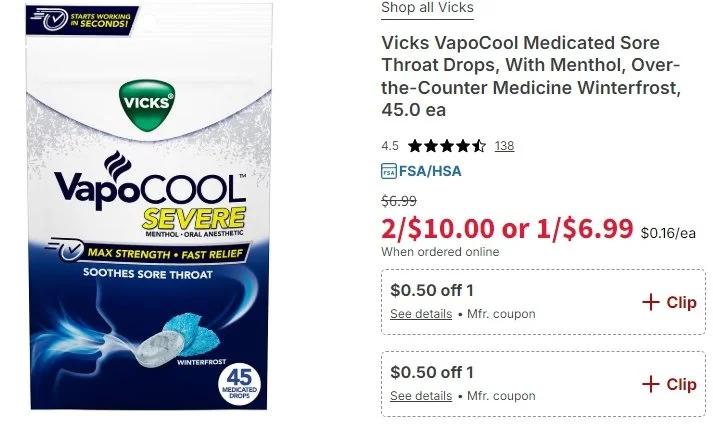Click the 2/$10.00 or 1/$6.99 price
Image resolution: width=713 pixels, height=424 pixels.
(x=507, y=228)
